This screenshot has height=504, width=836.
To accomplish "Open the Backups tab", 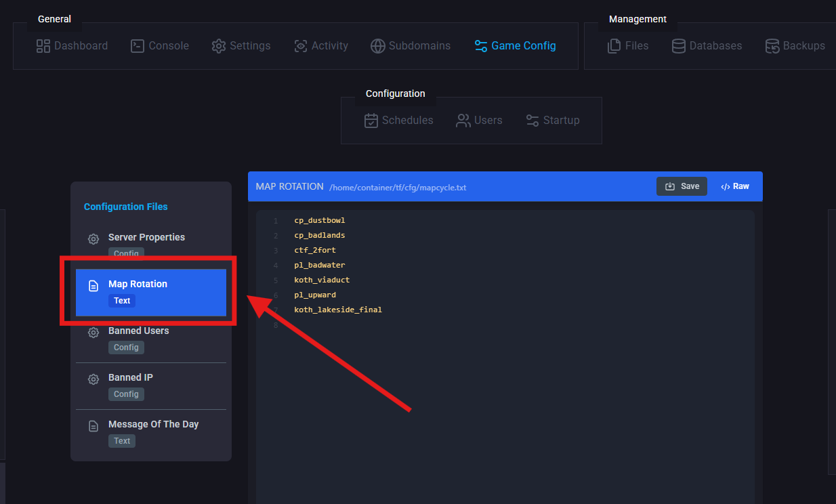I will click(x=795, y=46).
